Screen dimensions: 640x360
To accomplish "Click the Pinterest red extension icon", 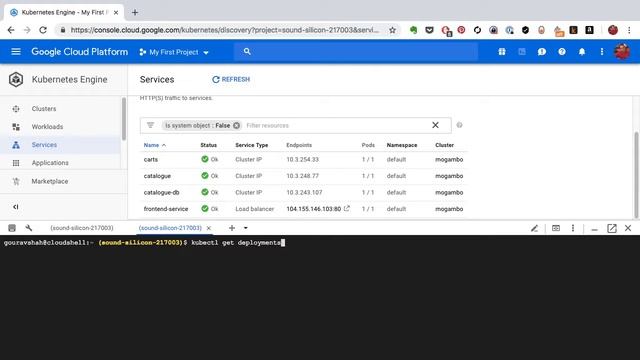I will [461, 30].
